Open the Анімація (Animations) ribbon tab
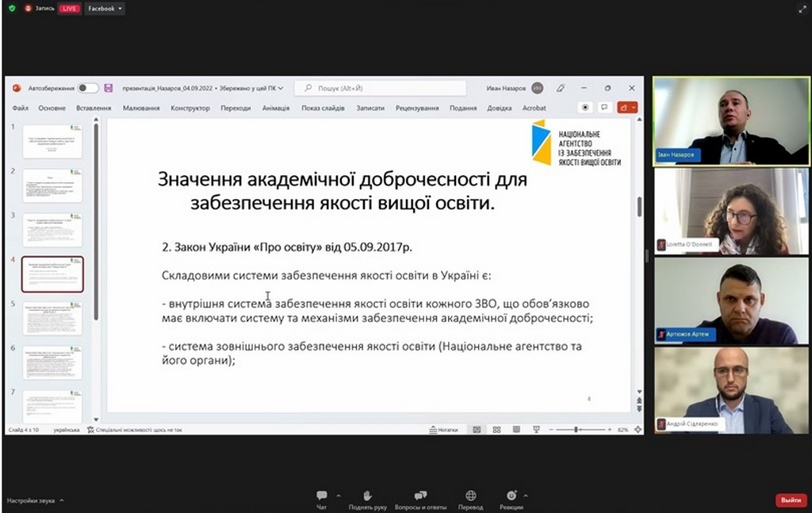 [276, 108]
